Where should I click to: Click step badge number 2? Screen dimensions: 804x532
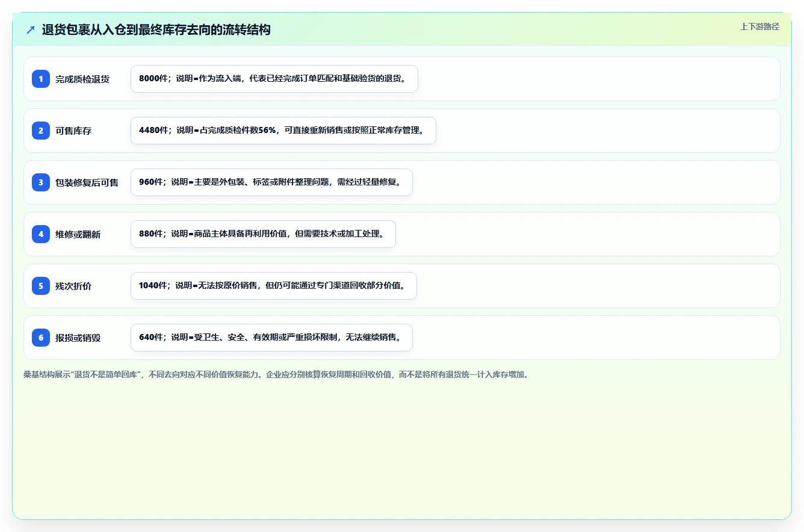coord(41,131)
